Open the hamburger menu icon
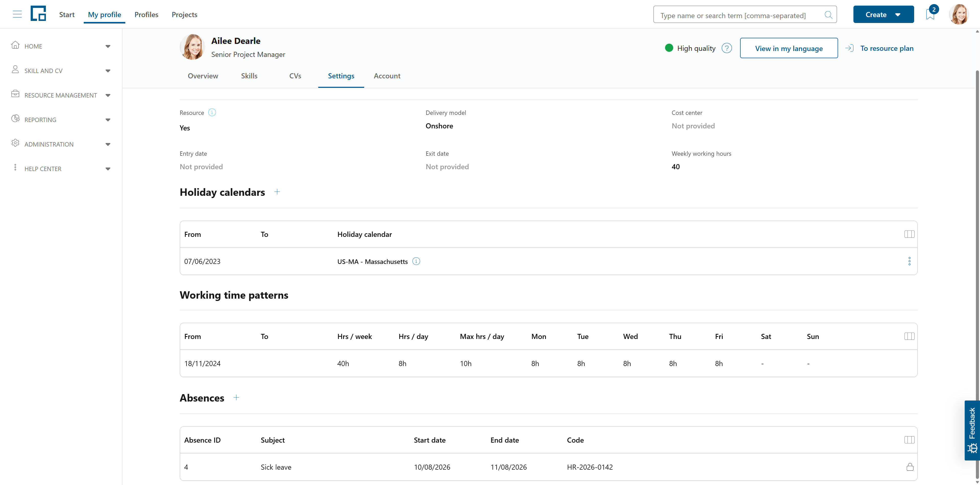 click(x=17, y=15)
